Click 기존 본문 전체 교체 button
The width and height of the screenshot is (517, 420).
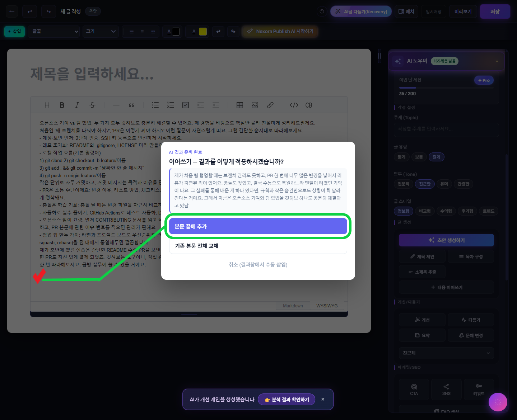(258, 246)
